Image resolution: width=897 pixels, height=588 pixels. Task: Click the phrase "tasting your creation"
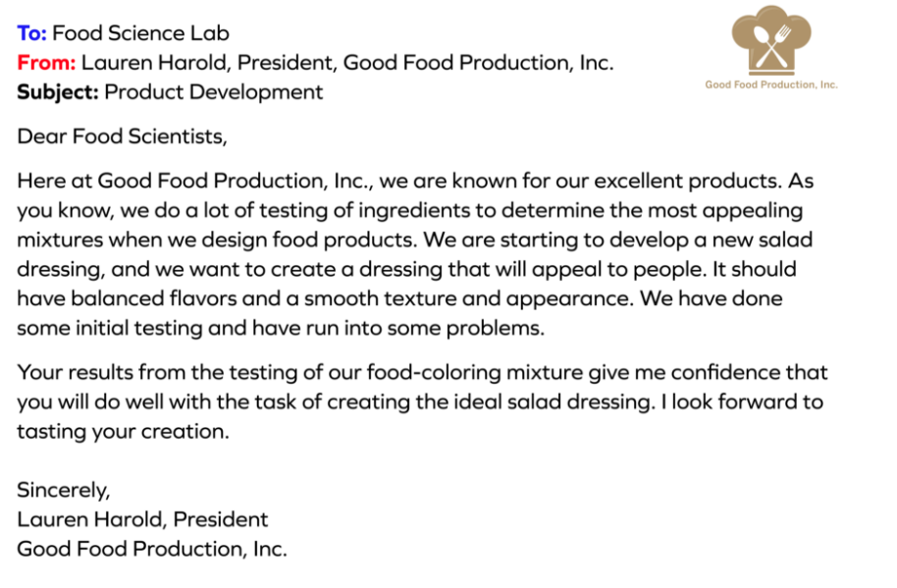tap(122, 431)
